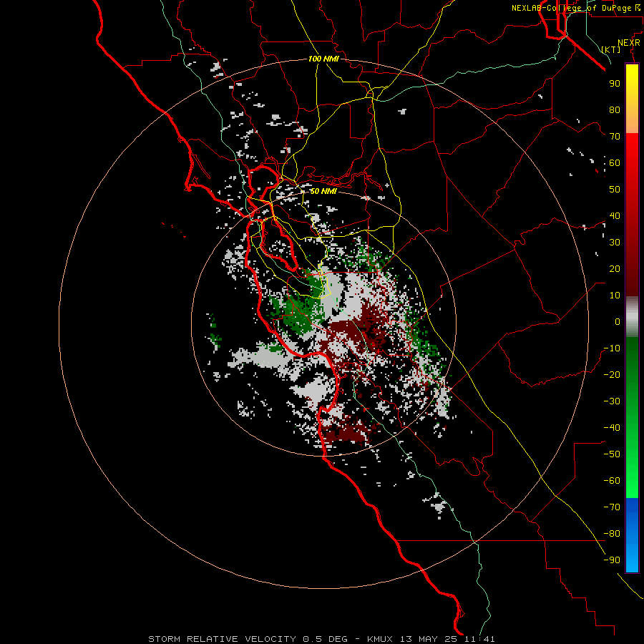Click the "-30" scale label

coord(612,401)
